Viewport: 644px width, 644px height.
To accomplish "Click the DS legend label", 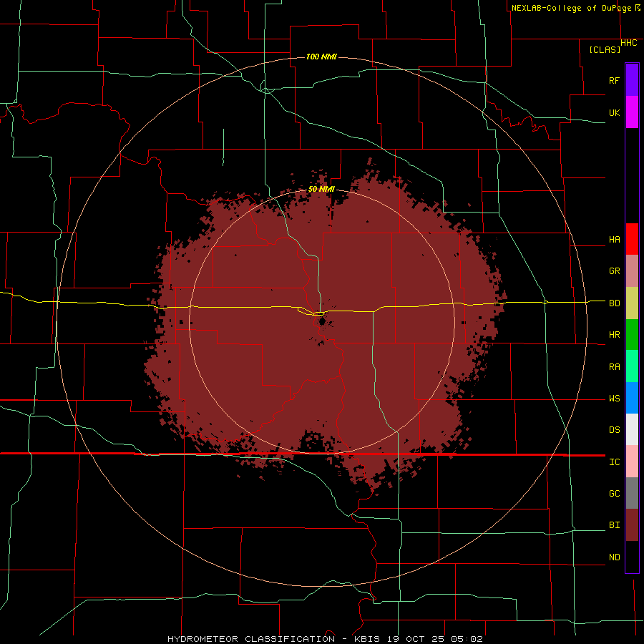I will pos(614,430).
